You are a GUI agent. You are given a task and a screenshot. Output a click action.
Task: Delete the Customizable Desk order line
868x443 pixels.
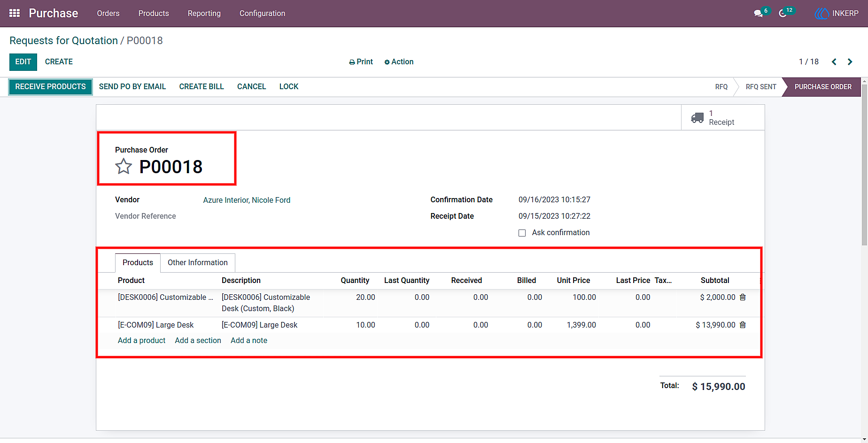(743, 297)
